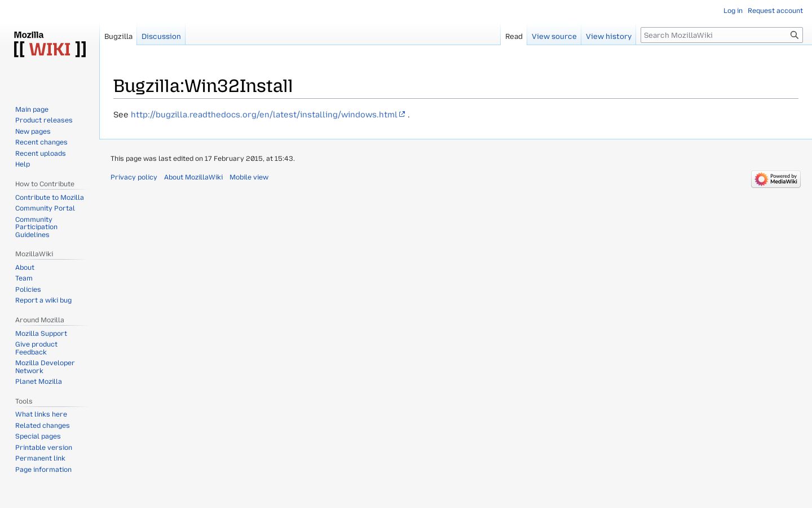Open the Help link
Screen dimensions: 812x508
23,164
